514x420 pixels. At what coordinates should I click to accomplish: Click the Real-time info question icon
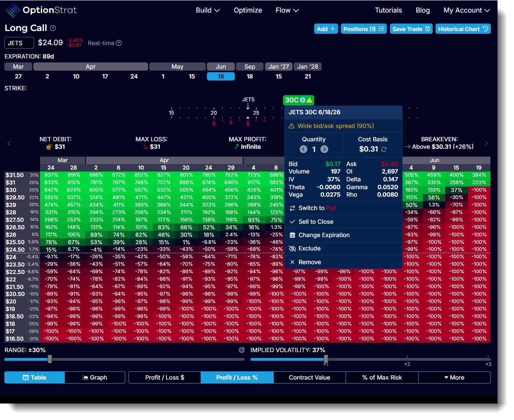coord(119,43)
